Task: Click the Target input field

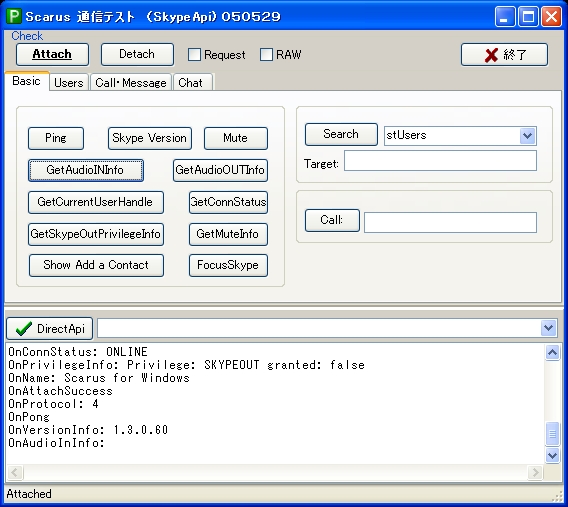Action: [x=440, y=160]
